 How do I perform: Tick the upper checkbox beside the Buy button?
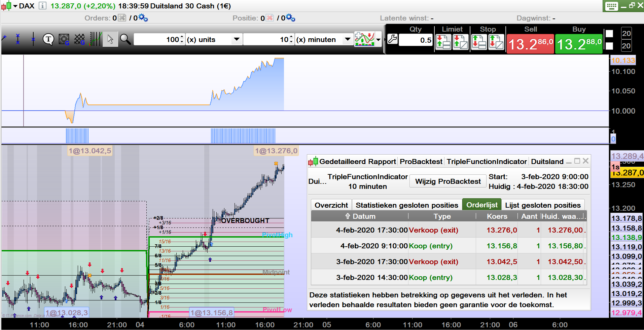(609, 34)
